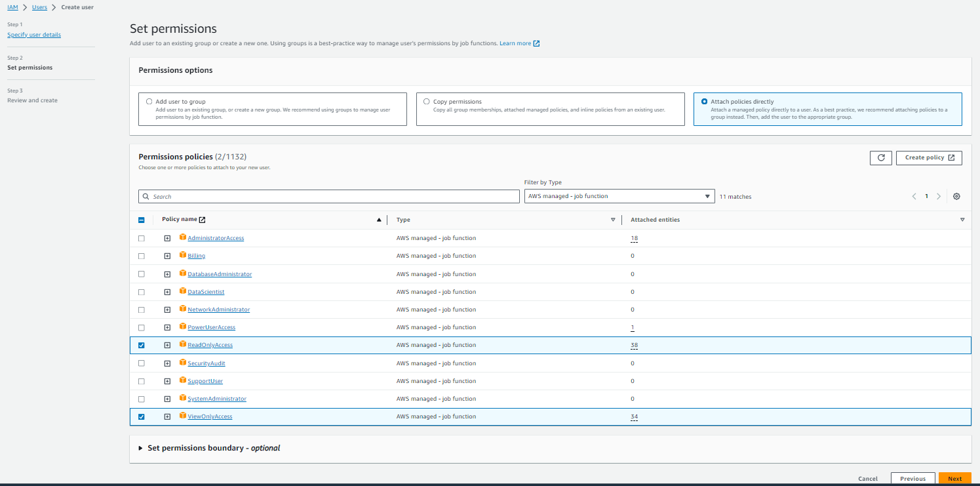Screen dimensions: 980x486
Task: Click the previous page arrow in pagination
Action: click(x=914, y=196)
